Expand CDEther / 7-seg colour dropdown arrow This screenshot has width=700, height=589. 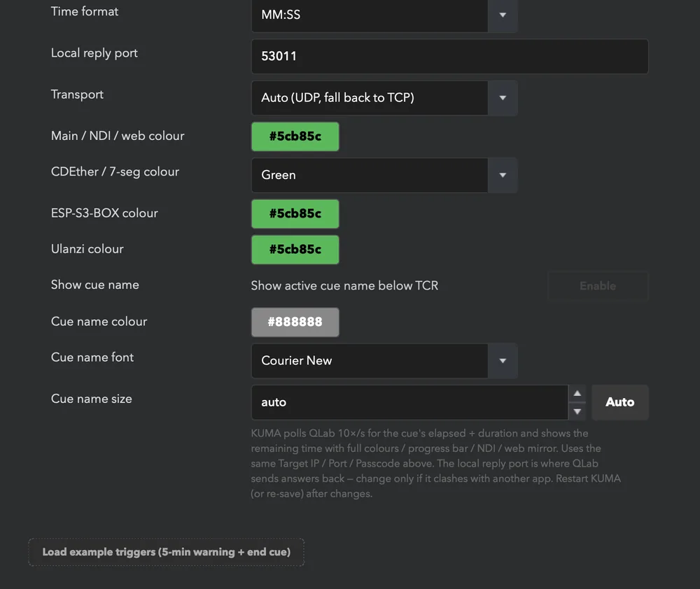503,175
